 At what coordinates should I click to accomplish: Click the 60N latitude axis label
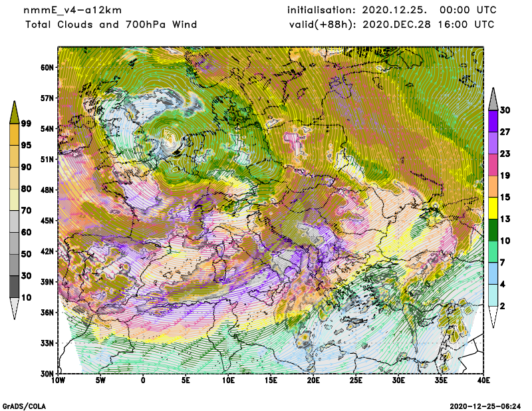[x=46, y=67]
